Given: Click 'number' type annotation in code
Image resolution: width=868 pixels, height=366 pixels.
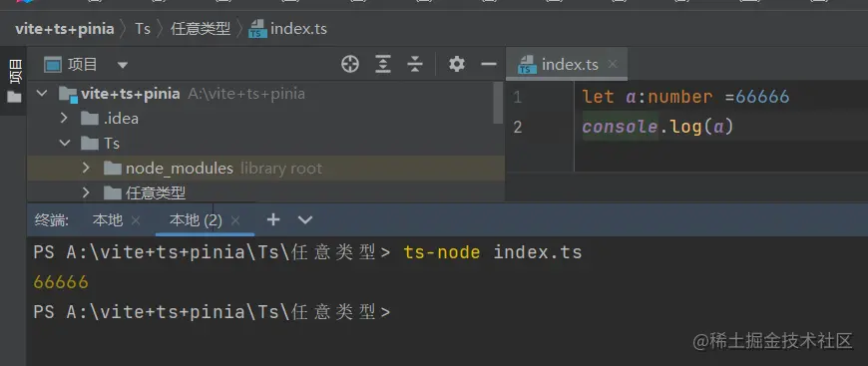Looking at the screenshot, I should click(x=680, y=97).
